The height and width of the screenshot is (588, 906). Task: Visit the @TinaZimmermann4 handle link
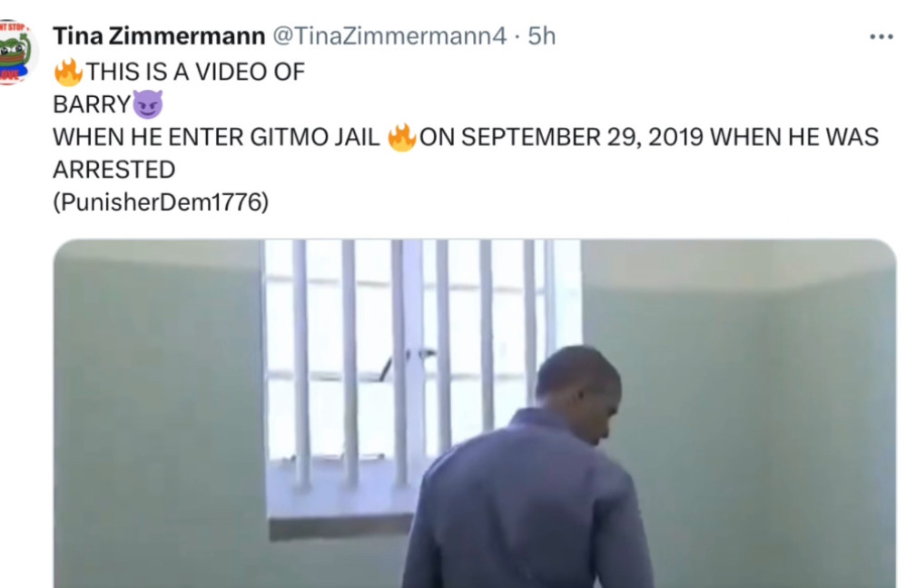pyautogui.click(x=389, y=35)
